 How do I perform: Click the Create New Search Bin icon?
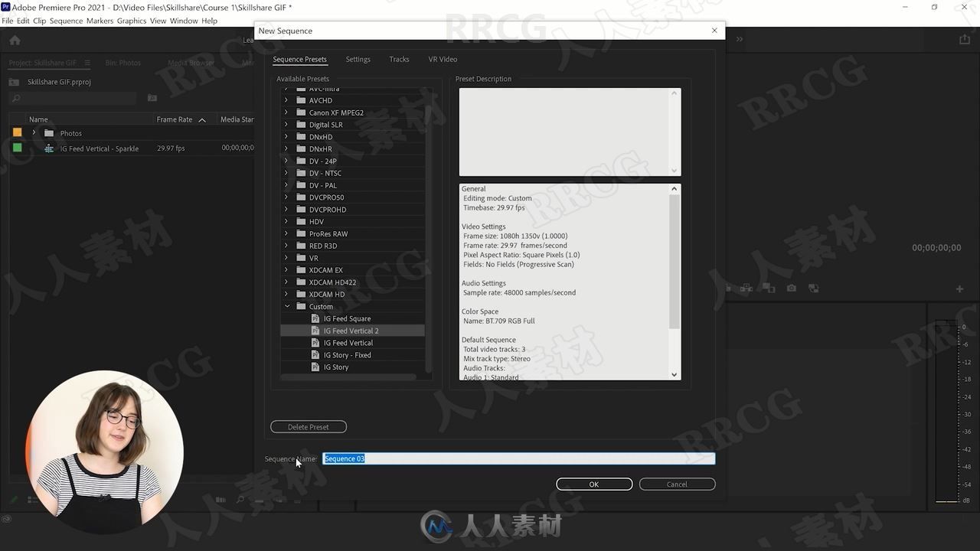[x=152, y=98]
